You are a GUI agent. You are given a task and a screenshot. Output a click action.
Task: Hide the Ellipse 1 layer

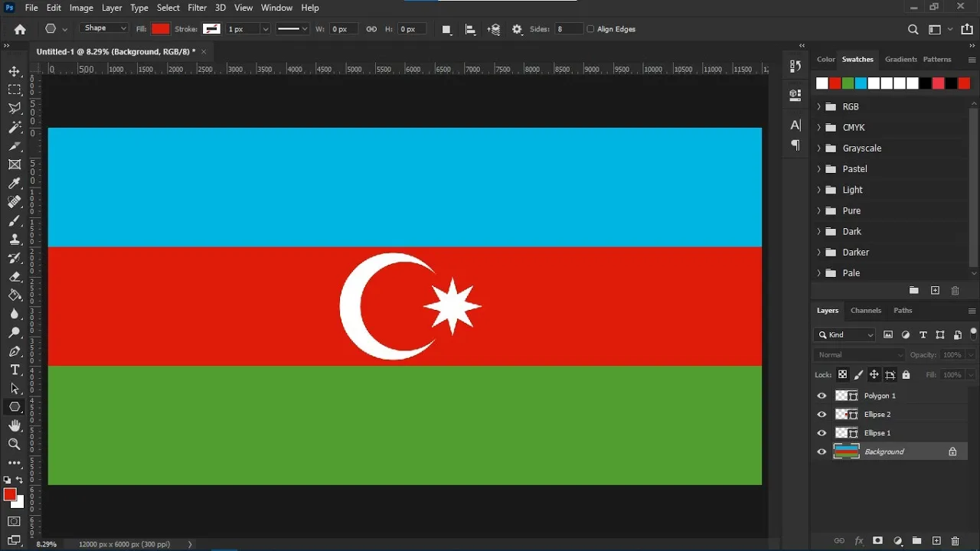click(x=822, y=433)
